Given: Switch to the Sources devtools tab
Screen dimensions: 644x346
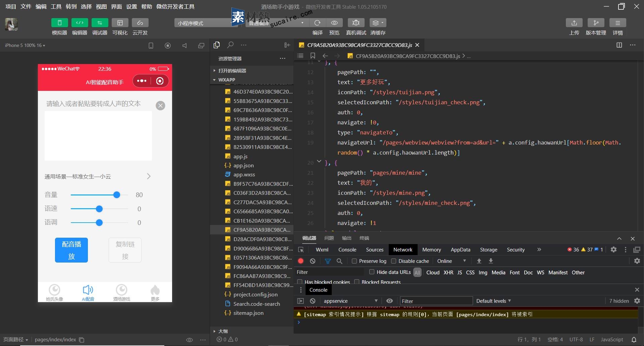Looking at the screenshot, I should click(375, 249).
